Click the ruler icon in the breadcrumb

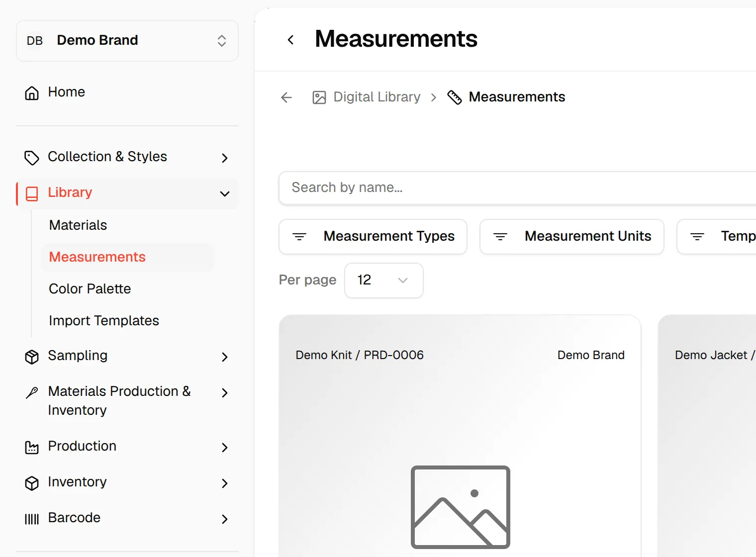(x=455, y=97)
